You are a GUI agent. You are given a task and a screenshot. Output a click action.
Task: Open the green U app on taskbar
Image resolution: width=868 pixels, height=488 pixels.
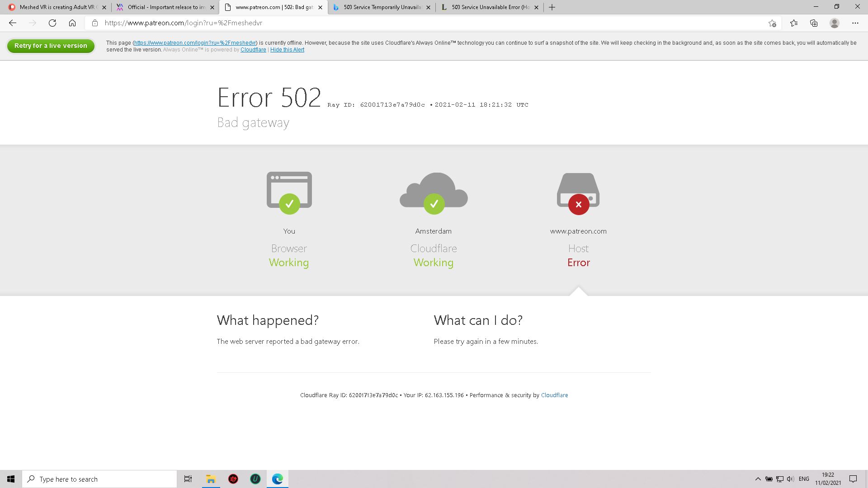pos(255,479)
